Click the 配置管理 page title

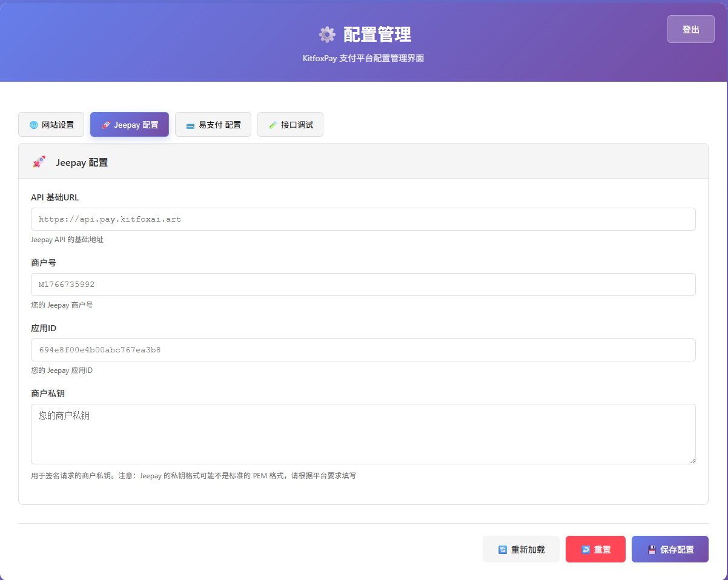click(377, 35)
